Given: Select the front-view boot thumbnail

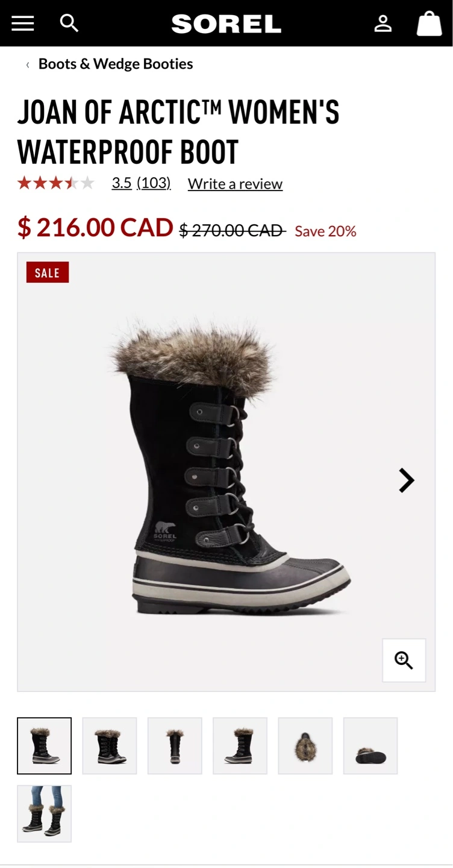Looking at the screenshot, I should (175, 746).
